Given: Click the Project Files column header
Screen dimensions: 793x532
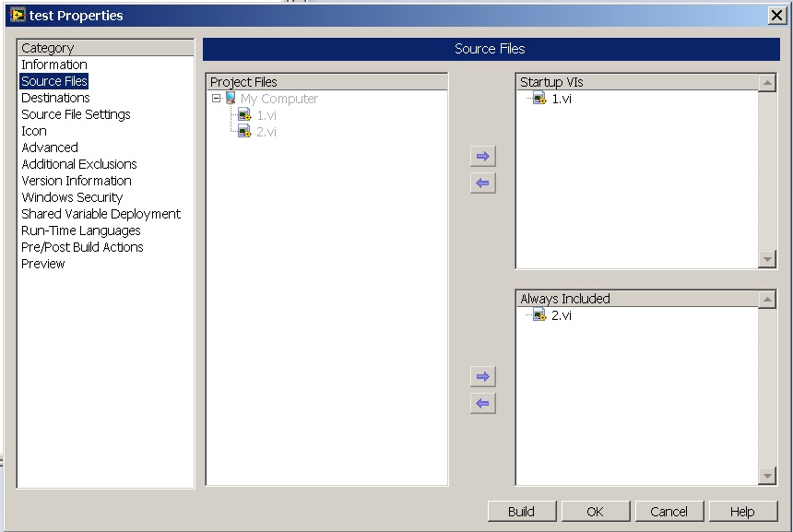Looking at the screenshot, I should click(326, 82).
